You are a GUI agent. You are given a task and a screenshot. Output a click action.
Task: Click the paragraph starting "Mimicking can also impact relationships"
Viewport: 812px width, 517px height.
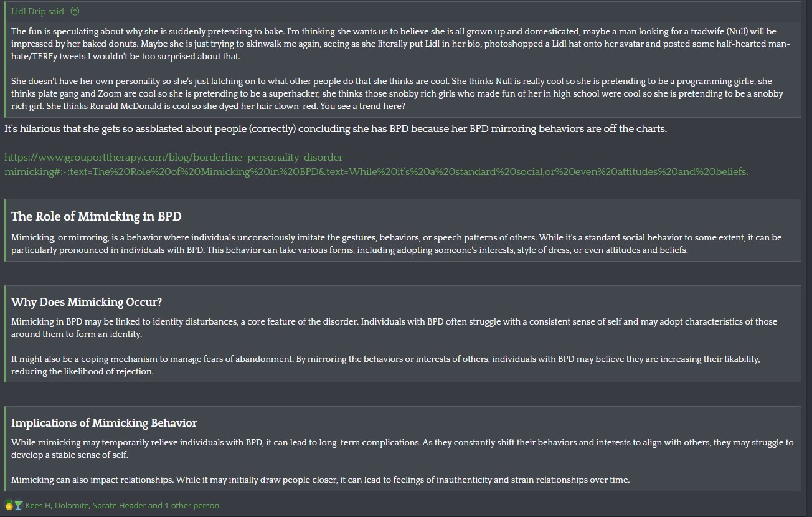(321, 480)
